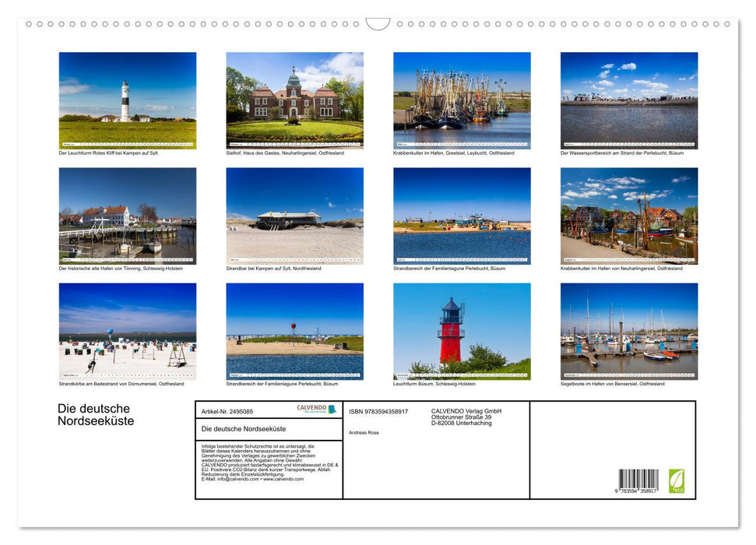Image resolution: width=756 pixels, height=545 pixels.
Task: Click the boxed title 'Die deutsche Nordseeküste'
Action: [244, 429]
